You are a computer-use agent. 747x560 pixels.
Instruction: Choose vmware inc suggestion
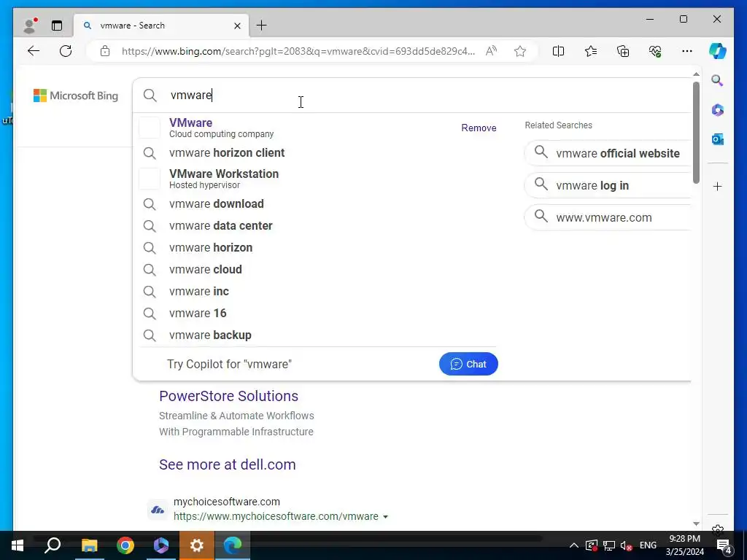[317, 292]
